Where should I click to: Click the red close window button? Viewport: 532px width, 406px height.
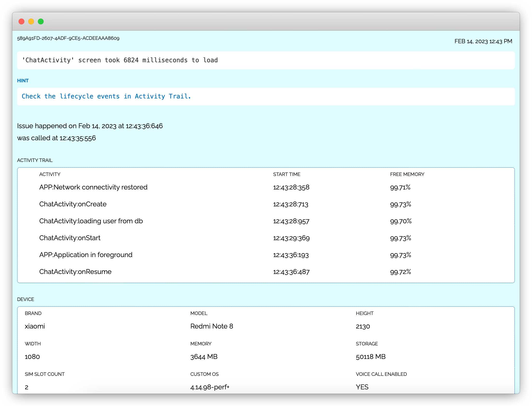[x=21, y=21]
